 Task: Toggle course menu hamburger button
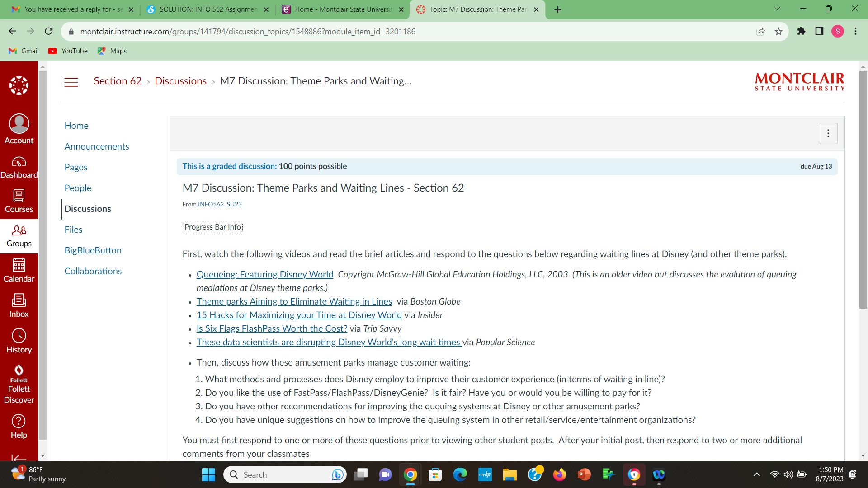point(71,82)
